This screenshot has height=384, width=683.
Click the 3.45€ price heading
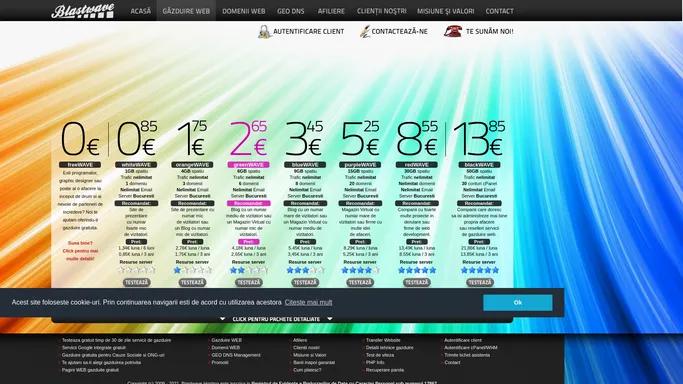point(304,139)
